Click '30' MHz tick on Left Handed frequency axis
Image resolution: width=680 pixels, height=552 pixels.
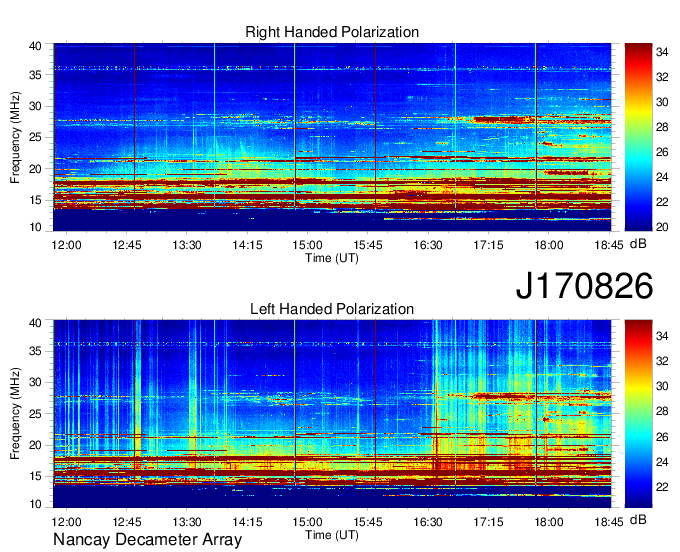[x=36, y=382]
